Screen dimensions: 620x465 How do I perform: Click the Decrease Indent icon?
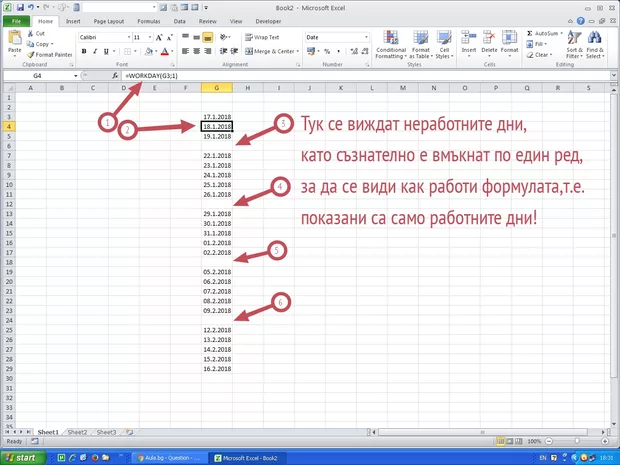click(x=223, y=51)
